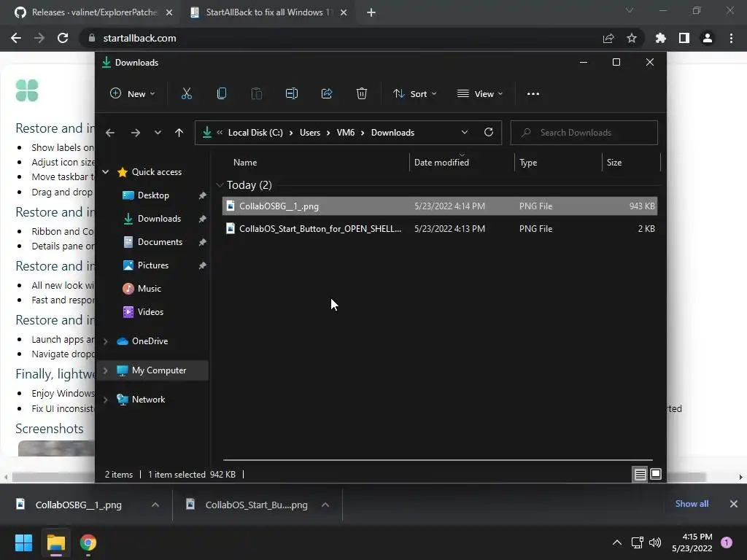The image size is (747, 560).
Task: Open volume speaker icon in system tray
Action: [655, 542]
